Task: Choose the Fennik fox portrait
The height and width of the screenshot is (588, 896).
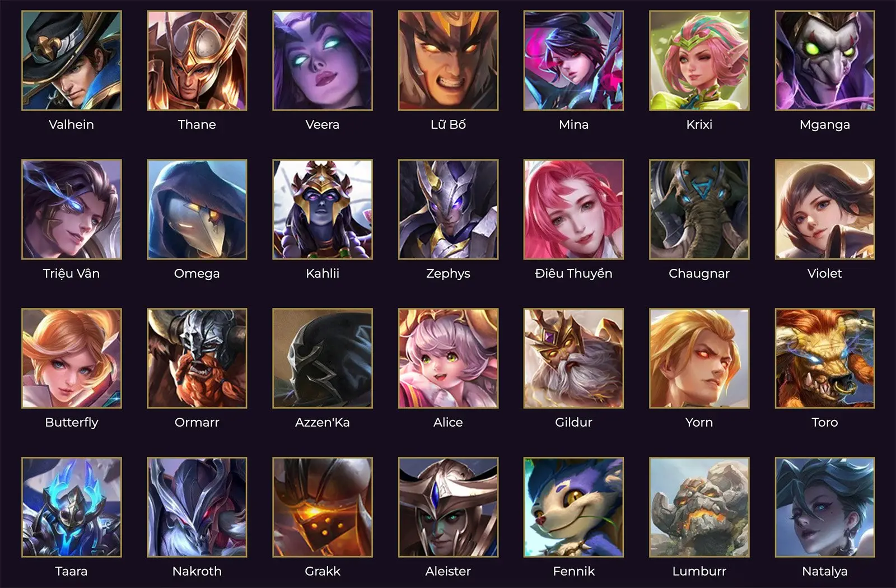Action: point(573,507)
